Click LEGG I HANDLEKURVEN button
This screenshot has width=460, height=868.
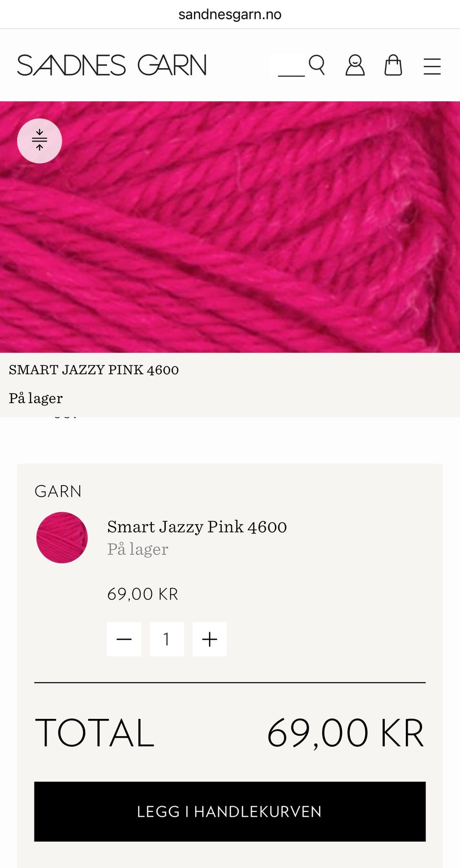[x=230, y=811]
